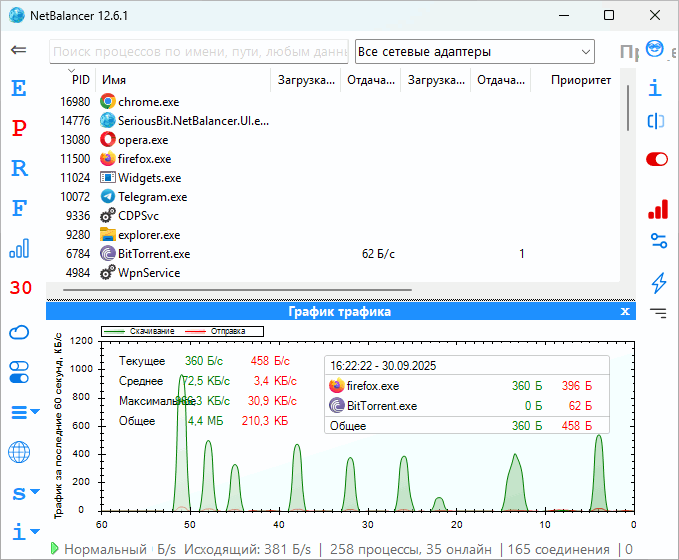679x560 pixels.
Task: Click the smiley avatar icon top right
Action: point(654,48)
